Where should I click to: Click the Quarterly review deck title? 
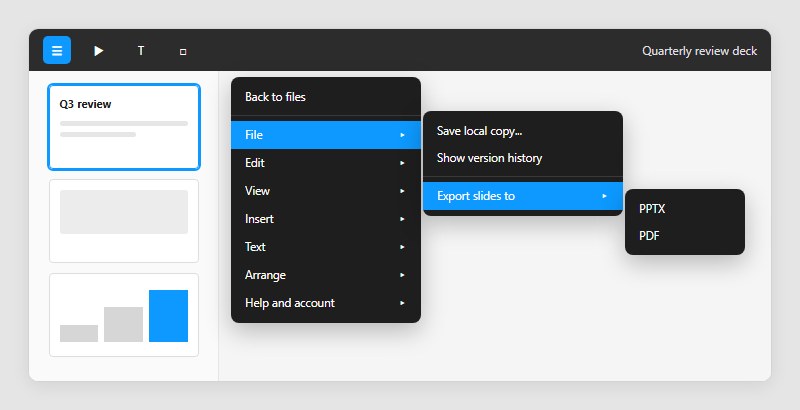tap(699, 51)
